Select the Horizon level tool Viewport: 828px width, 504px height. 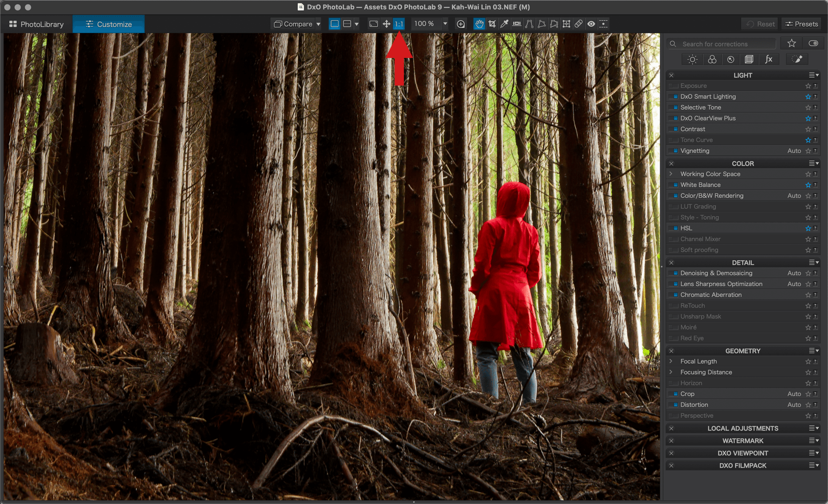[x=517, y=24]
